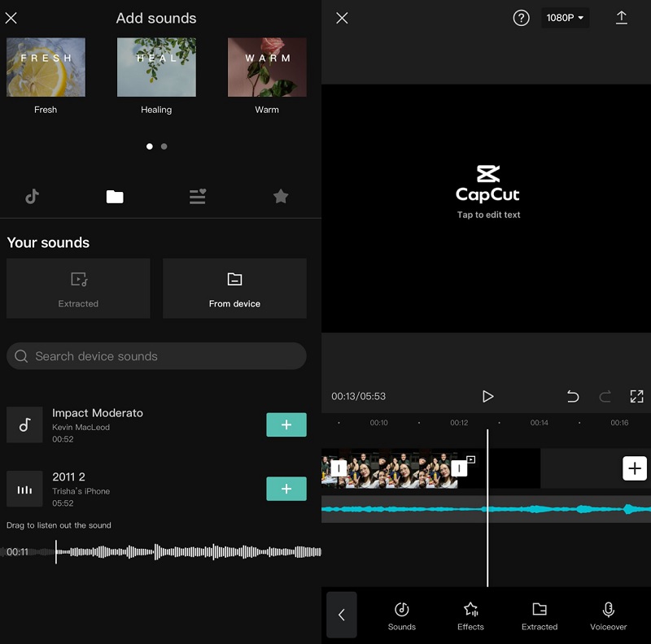The image size is (651, 644).
Task: Open the Effects panel in the bottom toolbar
Action: [x=470, y=616]
